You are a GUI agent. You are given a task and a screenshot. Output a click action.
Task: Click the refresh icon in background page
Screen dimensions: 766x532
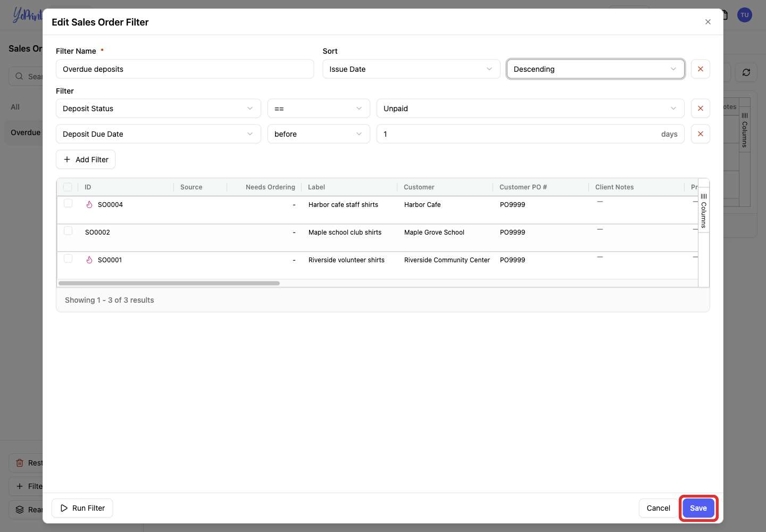[x=746, y=72]
